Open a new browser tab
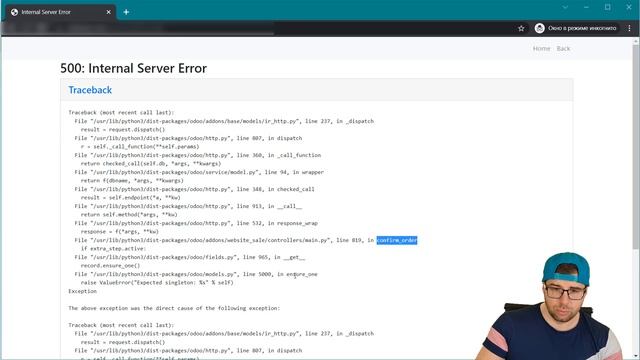The width and height of the screenshot is (640, 360). [x=126, y=12]
